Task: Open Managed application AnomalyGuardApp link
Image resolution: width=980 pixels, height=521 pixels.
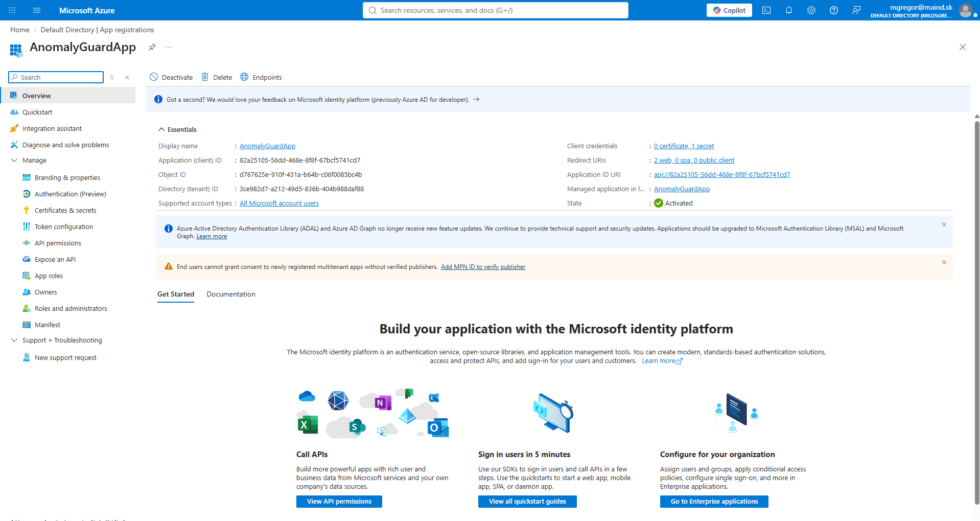Action: click(x=682, y=189)
